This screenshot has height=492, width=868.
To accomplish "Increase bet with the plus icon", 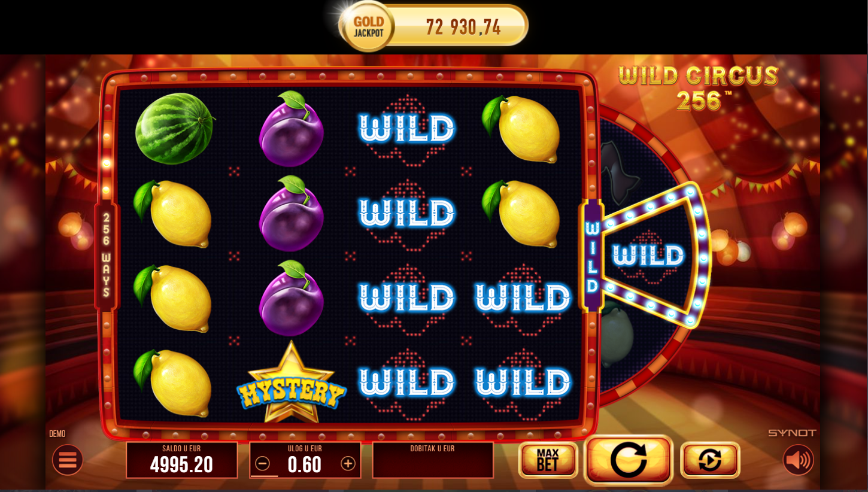I will point(348,463).
